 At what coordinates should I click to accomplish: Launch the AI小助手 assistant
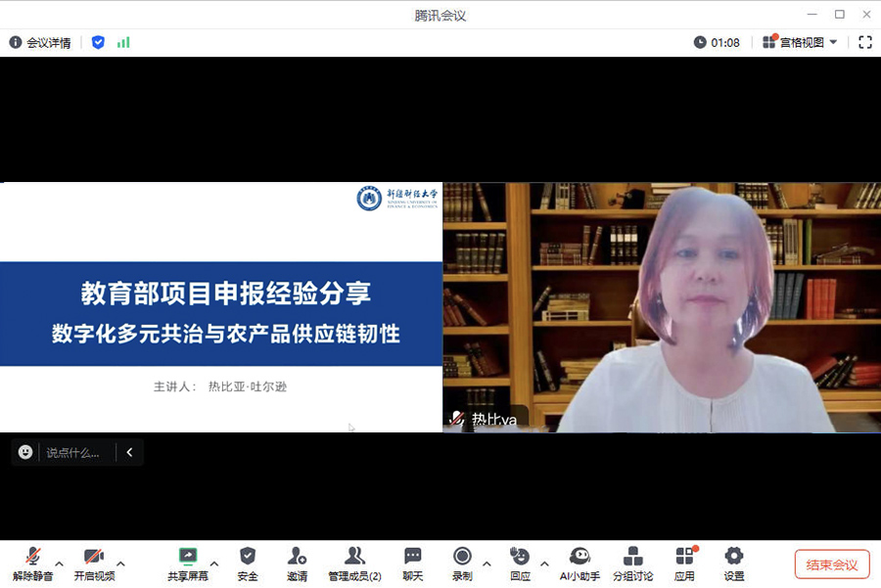click(x=580, y=563)
